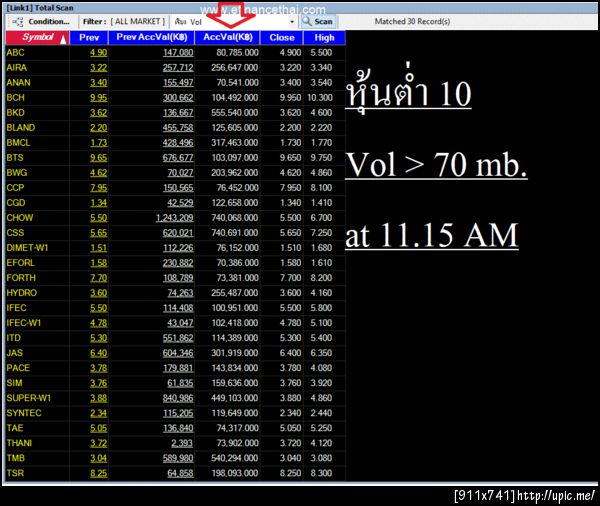Image resolution: width=600 pixels, height=506 pixels.
Task: Select the CHOW symbol
Action: pyautogui.click(x=20, y=218)
